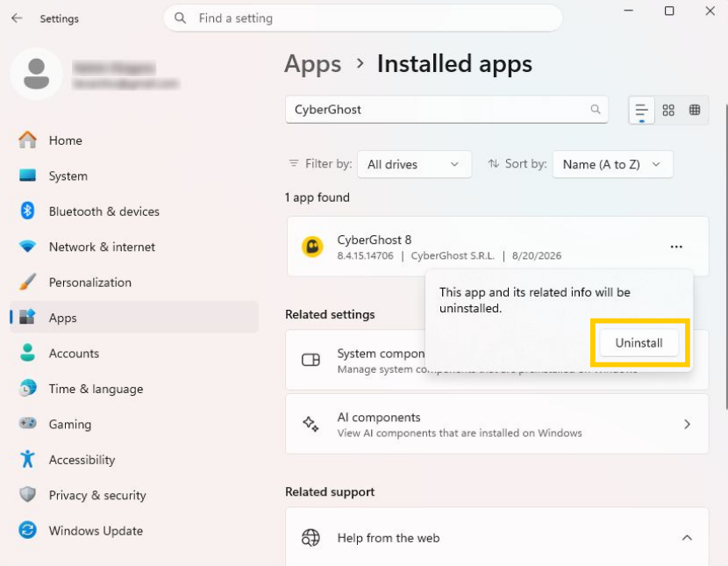
Task: Switch to list view layout
Action: 641,110
